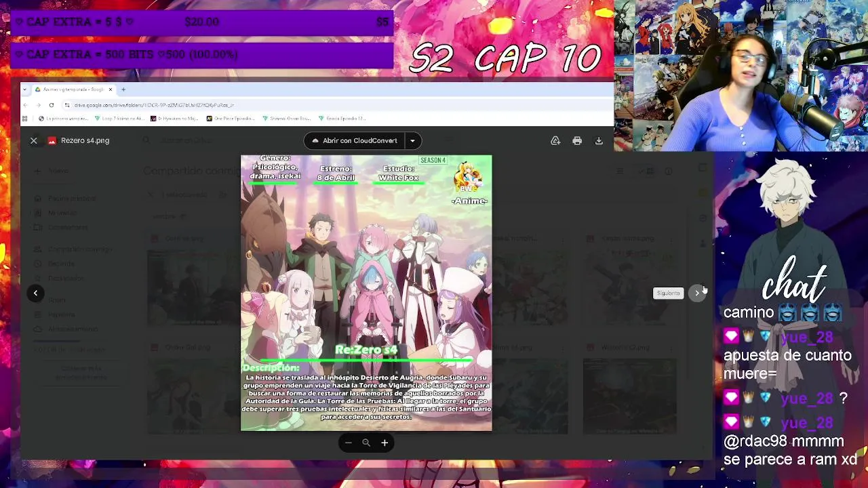Image resolution: width=868 pixels, height=488 pixels.
Task: Open Shinmai Ossan Bou bookmark
Action: (287, 119)
